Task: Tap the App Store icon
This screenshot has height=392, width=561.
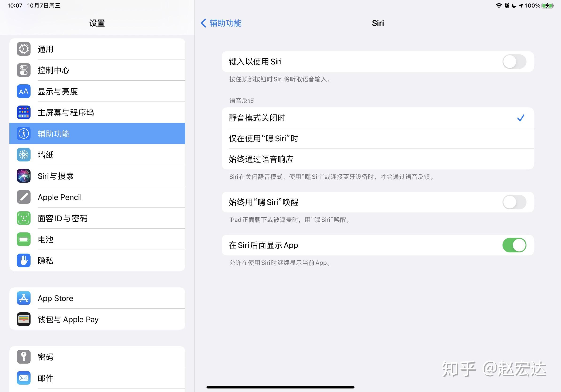Action: pyautogui.click(x=24, y=298)
